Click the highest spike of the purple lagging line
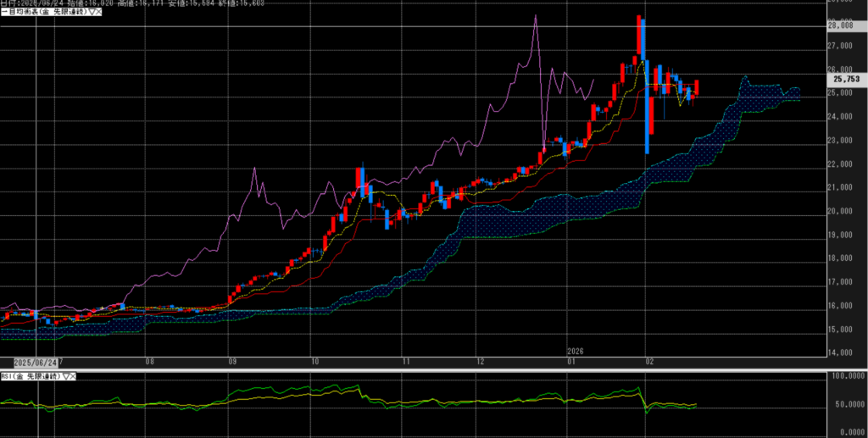This screenshot has width=868, height=438. (x=535, y=17)
